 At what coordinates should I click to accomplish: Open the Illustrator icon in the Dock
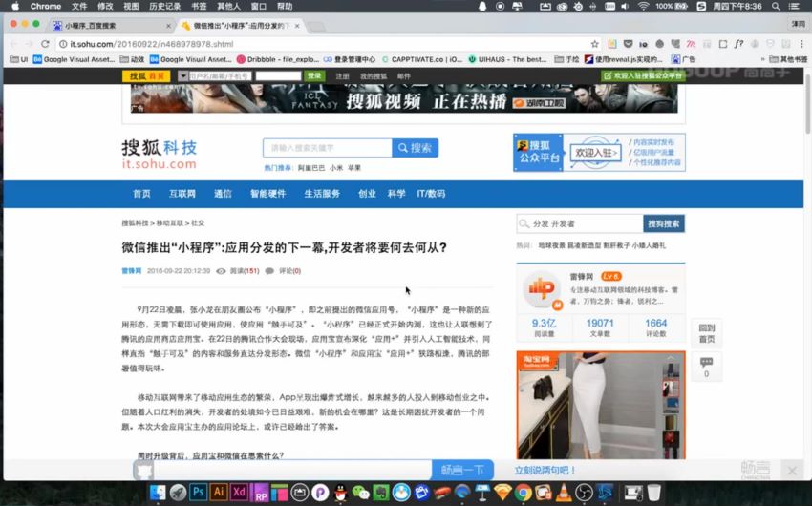[x=219, y=492]
